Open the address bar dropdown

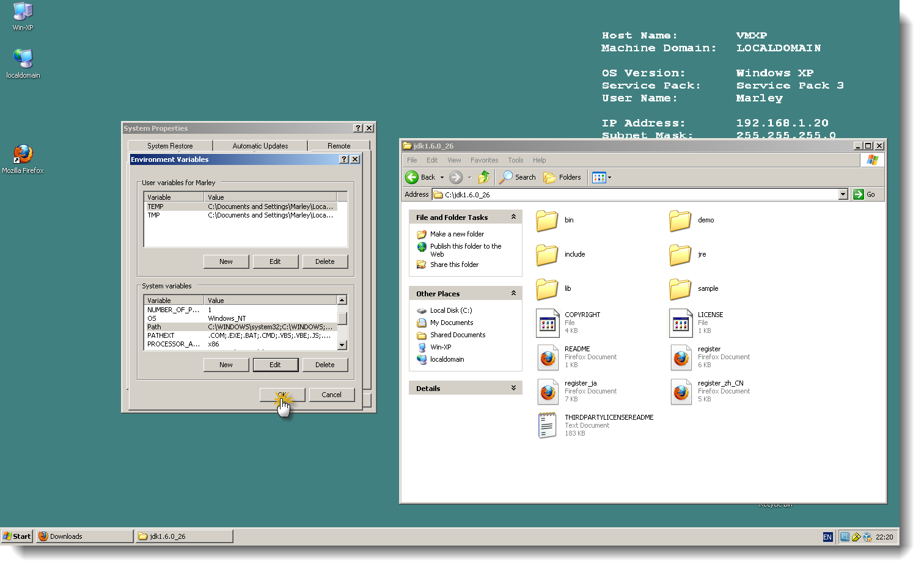(843, 194)
